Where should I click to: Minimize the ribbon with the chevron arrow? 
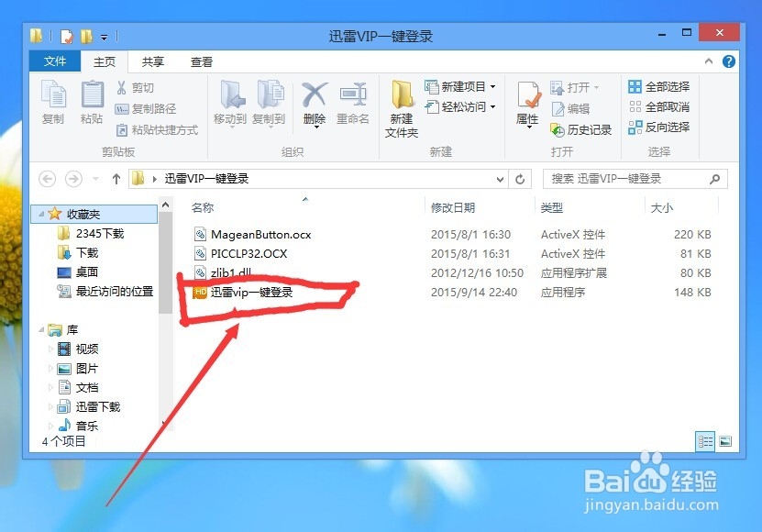(x=708, y=61)
